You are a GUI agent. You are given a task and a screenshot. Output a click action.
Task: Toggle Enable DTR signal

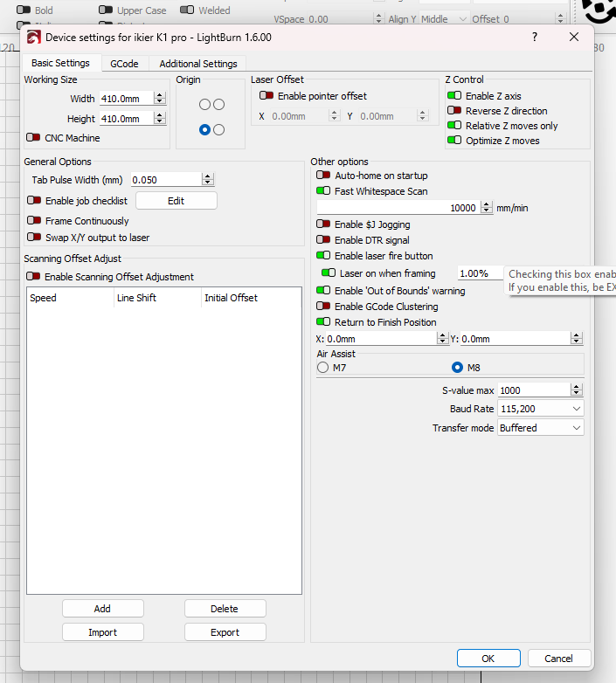click(x=323, y=239)
